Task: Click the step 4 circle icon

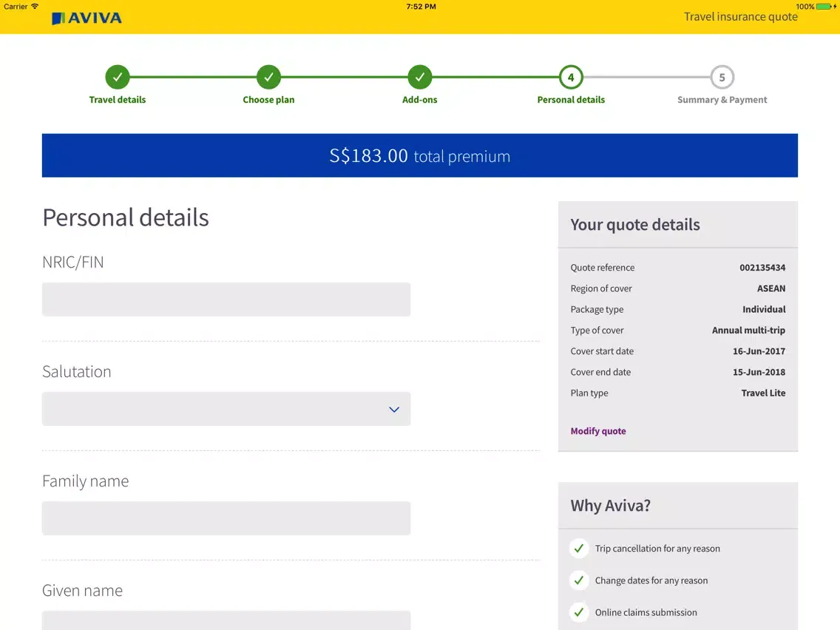Action: coord(571,77)
